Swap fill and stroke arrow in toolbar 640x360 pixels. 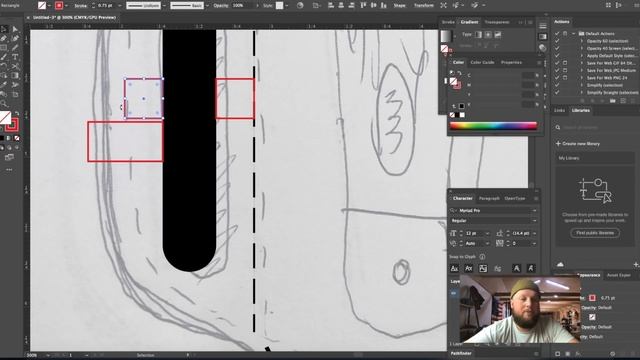click(x=17, y=113)
